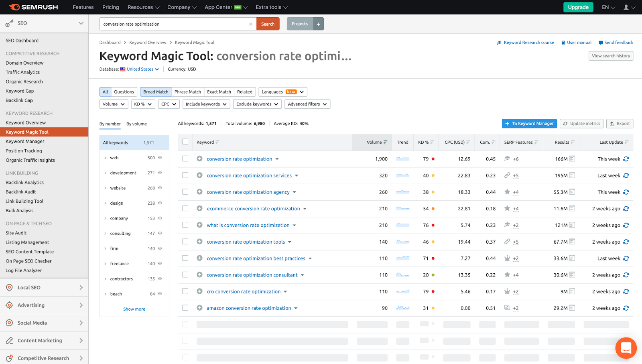
Task: Switch to the Questions filter tab
Action: 124,92
